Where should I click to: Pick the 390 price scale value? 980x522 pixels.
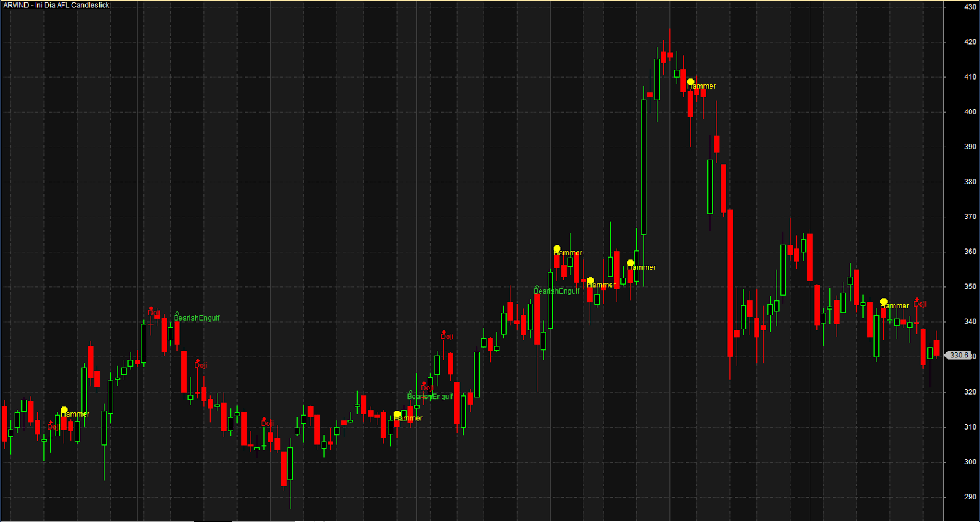coord(970,147)
